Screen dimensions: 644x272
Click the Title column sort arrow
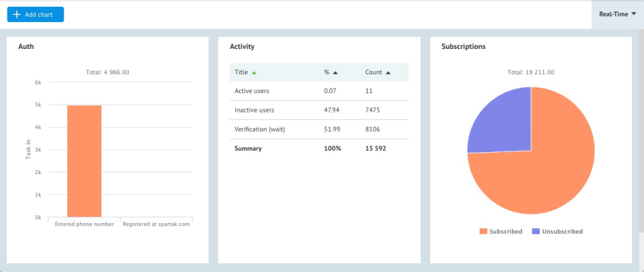coord(254,72)
